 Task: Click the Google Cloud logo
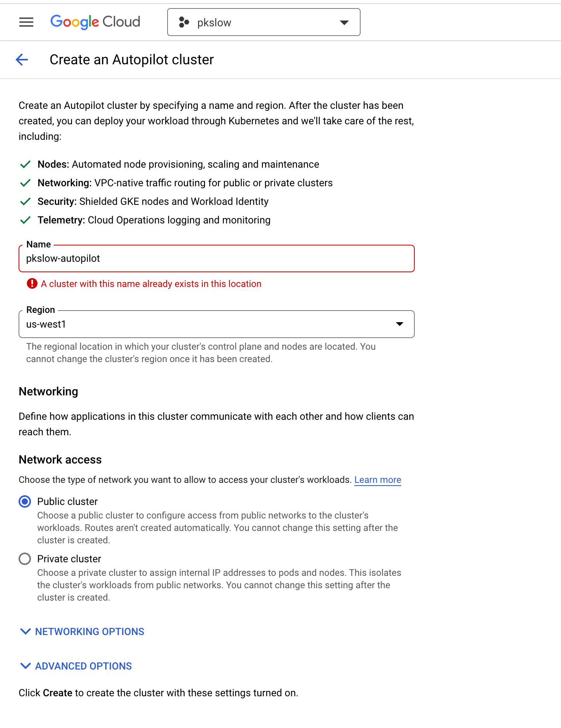(95, 22)
